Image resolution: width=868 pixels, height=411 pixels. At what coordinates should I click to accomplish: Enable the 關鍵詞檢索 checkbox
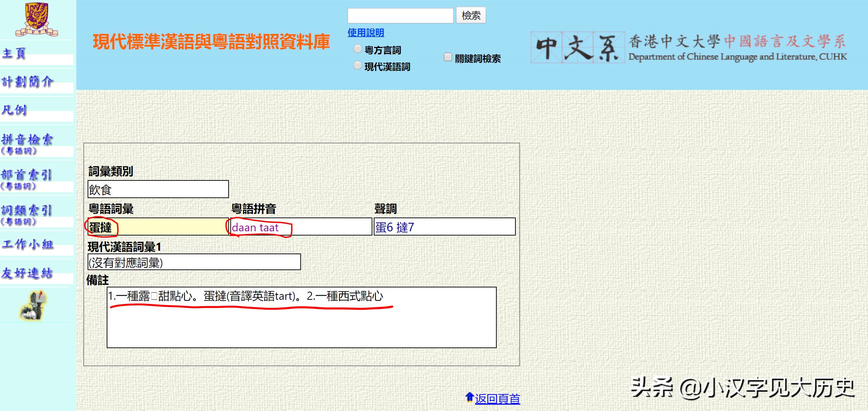(x=448, y=57)
